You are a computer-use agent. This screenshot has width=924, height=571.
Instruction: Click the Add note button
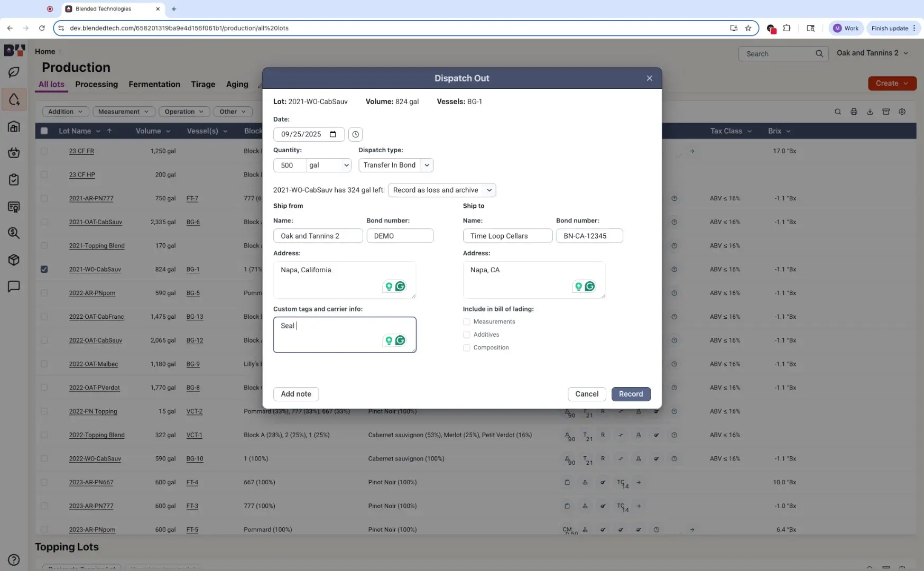click(296, 394)
